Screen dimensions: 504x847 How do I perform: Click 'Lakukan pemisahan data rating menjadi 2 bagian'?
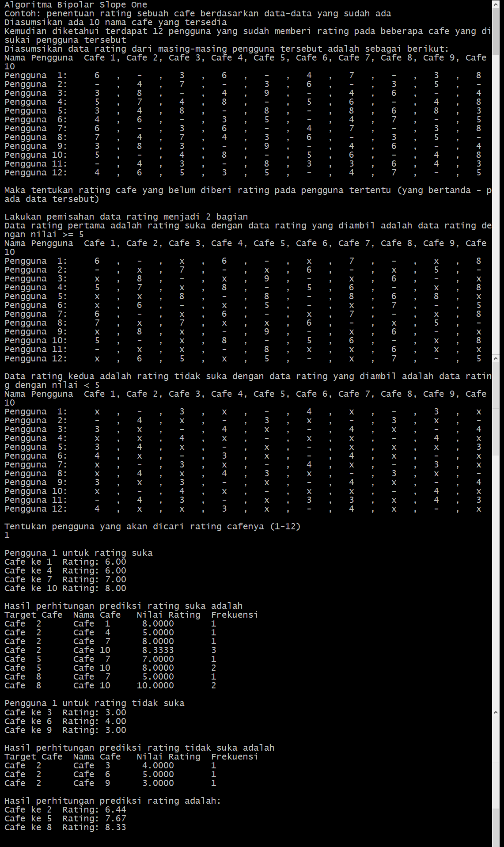(126, 216)
